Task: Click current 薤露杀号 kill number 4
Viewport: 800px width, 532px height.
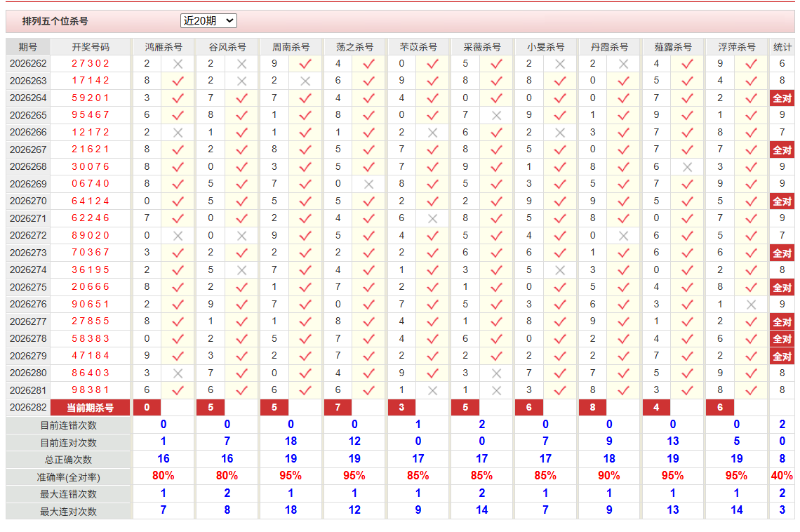Action: 656,408
